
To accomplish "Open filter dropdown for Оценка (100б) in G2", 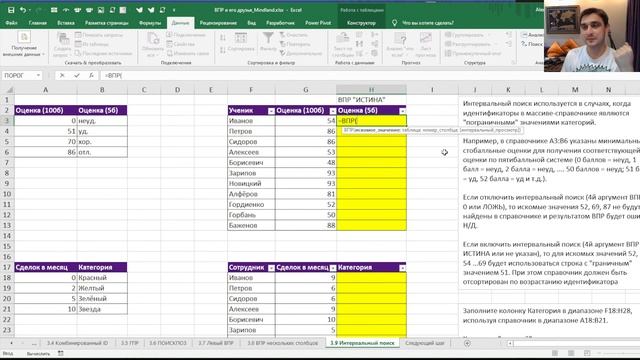I will [x=333, y=111].
